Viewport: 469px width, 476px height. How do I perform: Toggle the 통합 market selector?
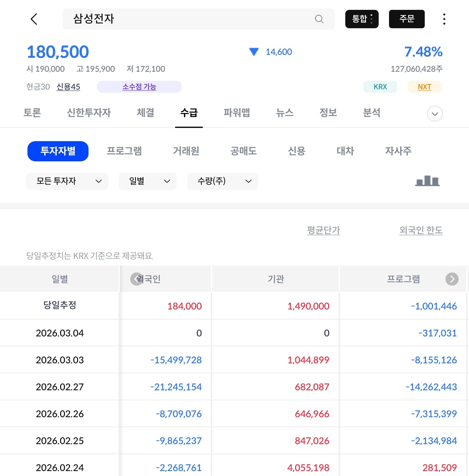(x=362, y=19)
